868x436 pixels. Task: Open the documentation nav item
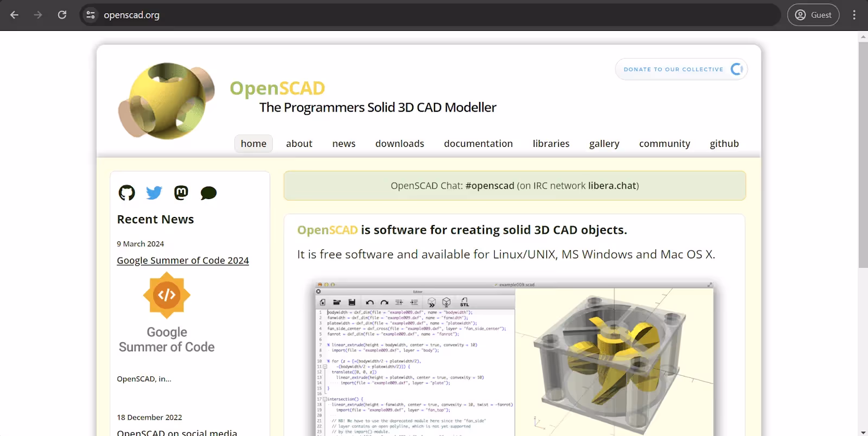coord(478,144)
